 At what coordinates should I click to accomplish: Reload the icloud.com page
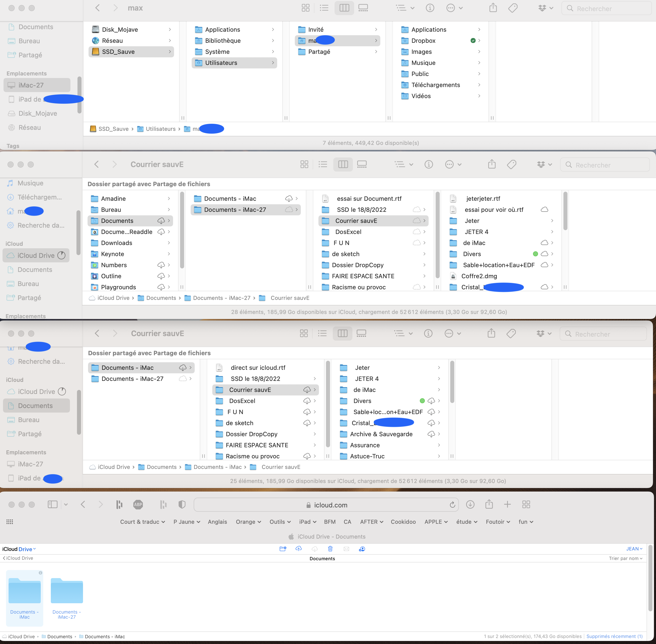453,505
